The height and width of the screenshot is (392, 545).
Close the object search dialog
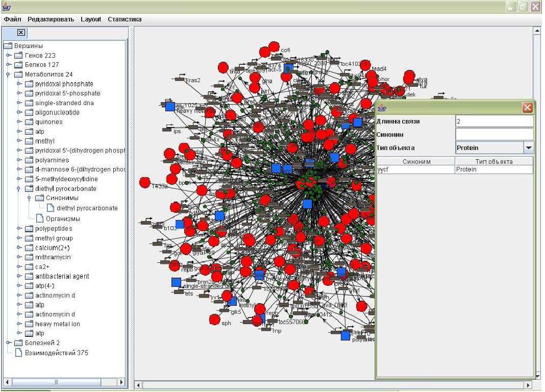(x=527, y=107)
